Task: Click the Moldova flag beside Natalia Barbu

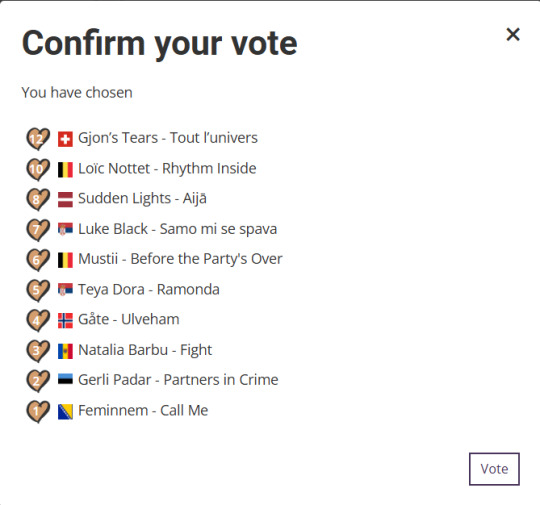Action: click(65, 351)
